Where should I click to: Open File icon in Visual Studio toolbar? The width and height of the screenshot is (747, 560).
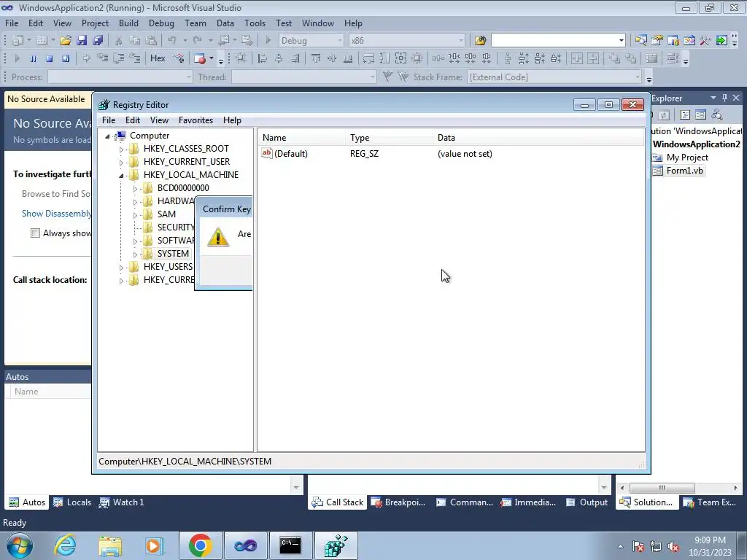pyautogui.click(x=65, y=41)
